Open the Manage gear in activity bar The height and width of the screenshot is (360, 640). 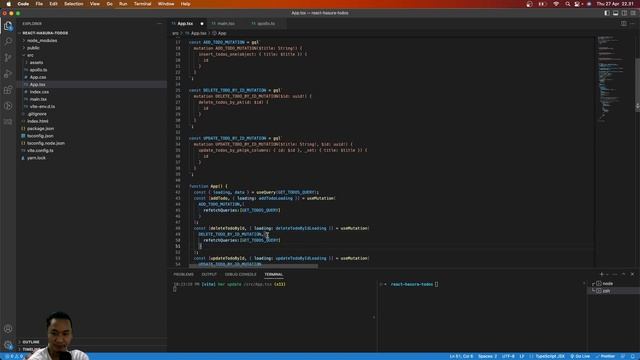(x=8, y=345)
